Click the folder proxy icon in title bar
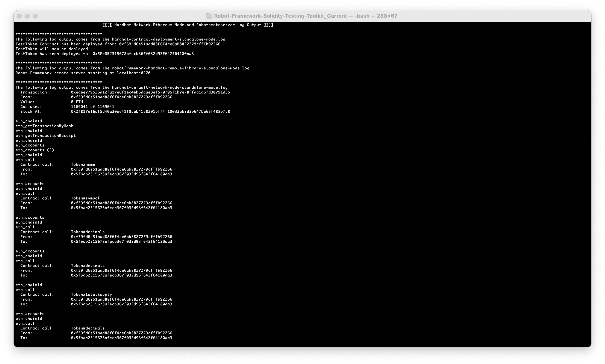The height and width of the screenshot is (364, 605). pos(209,16)
